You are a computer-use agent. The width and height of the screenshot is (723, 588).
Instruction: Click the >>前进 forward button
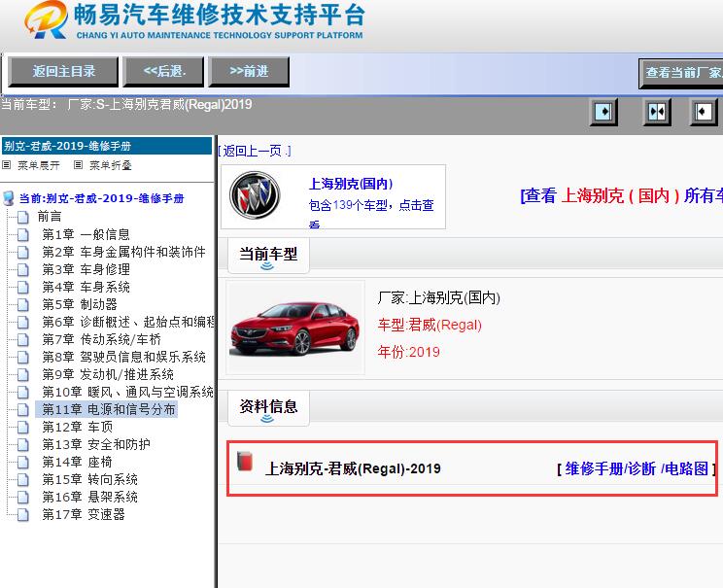click(x=249, y=72)
